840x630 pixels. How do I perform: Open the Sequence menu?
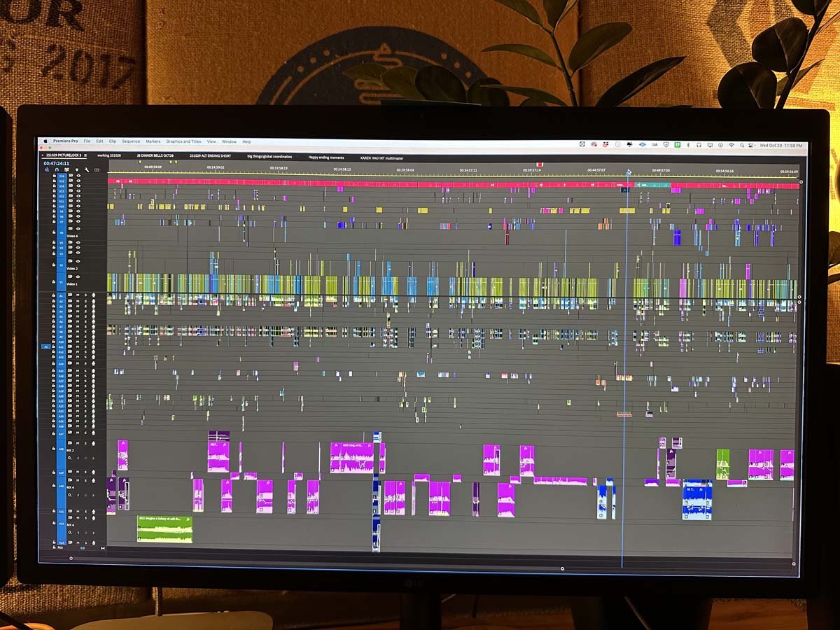(131, 141)
